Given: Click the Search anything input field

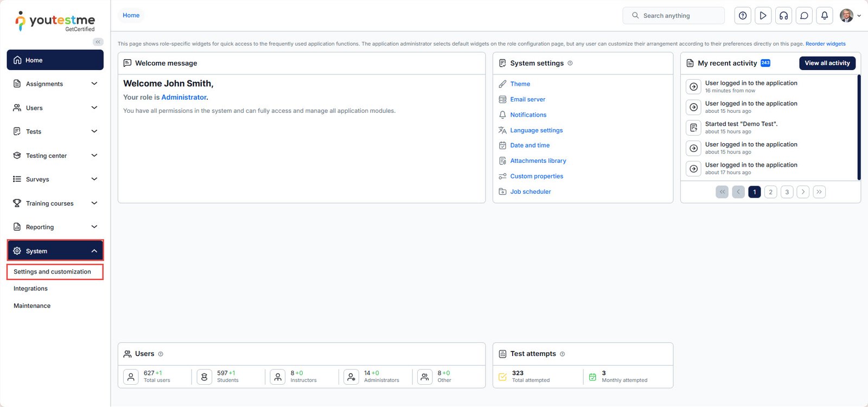Looking at the screenshot, I should tap(678, 16).
